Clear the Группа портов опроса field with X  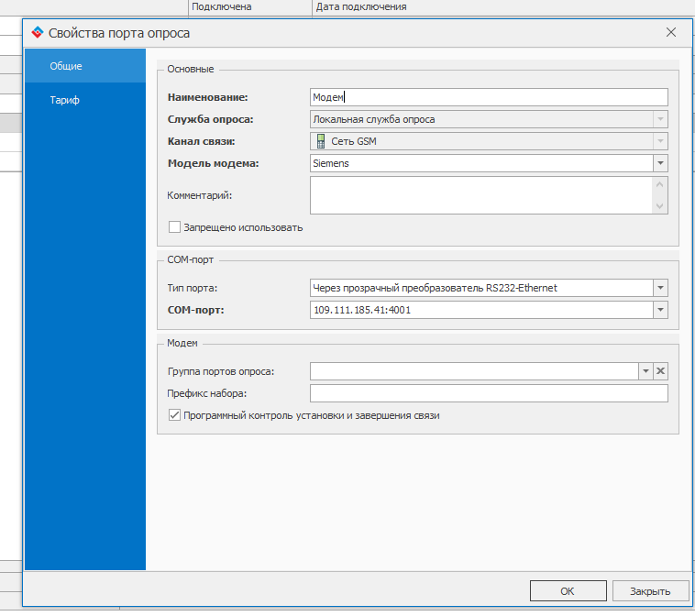(x=661, y=371)
